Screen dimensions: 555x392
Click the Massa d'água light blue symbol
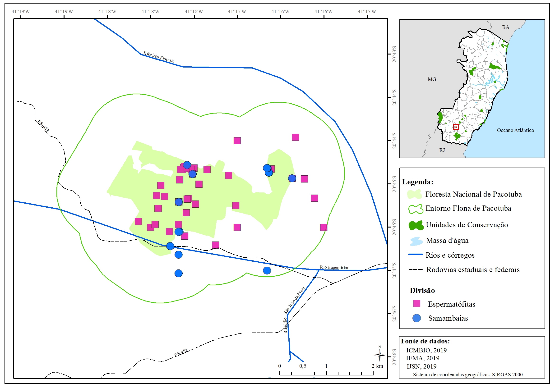point(416,241)
